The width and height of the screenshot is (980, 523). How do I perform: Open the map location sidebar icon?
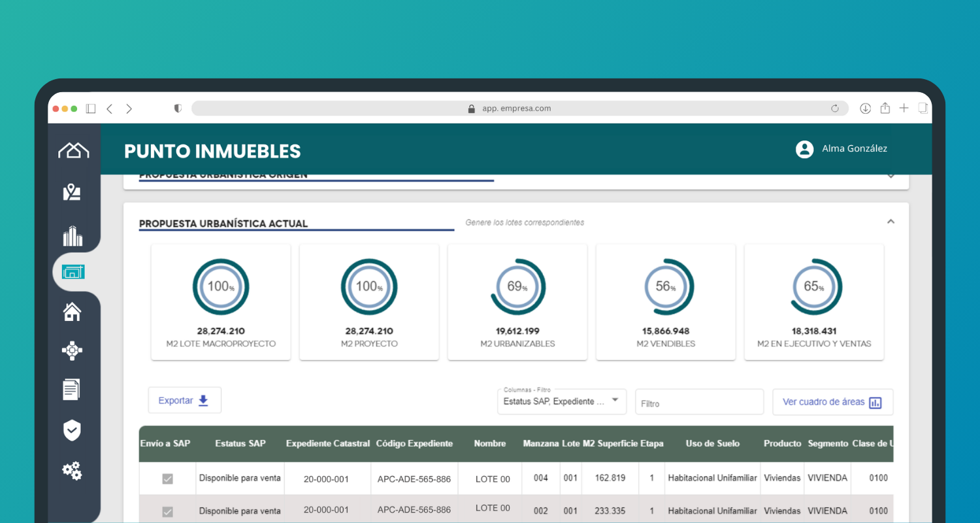[x=72, y=192]
